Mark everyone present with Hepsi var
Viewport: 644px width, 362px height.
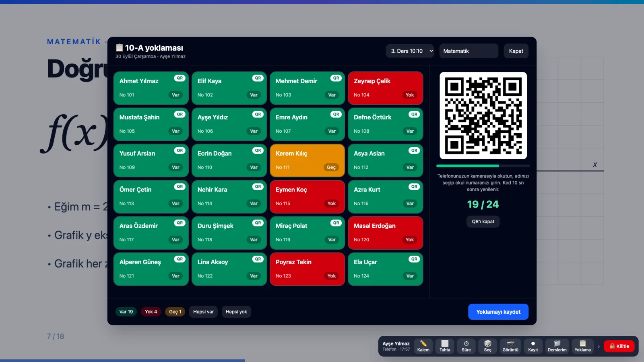[203, 312]
